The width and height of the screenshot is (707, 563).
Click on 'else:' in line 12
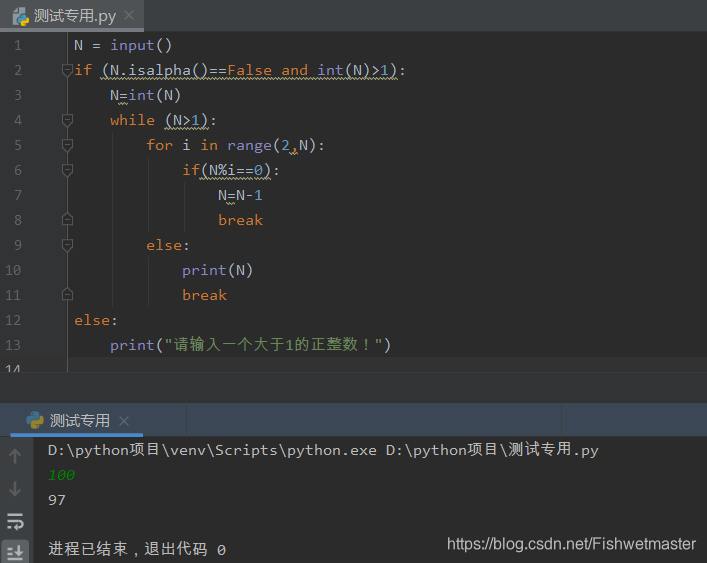coord(96,320)
